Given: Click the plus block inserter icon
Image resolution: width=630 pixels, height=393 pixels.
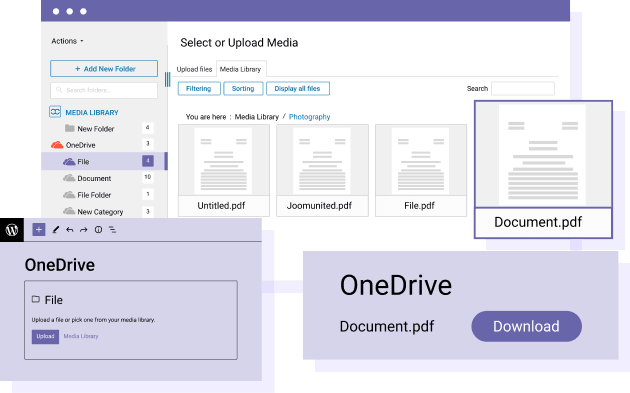Looking at the screenshot, I should click(39, 230).
